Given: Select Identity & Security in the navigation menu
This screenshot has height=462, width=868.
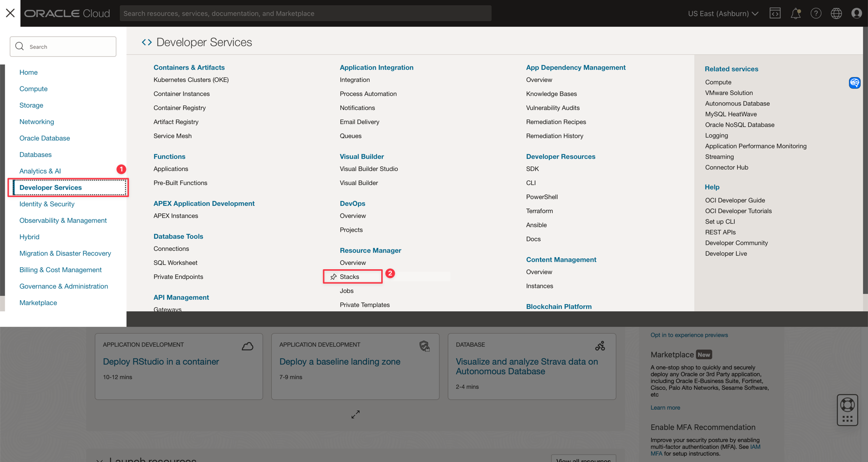Looking at the screenshot, I should pos(47,204).
